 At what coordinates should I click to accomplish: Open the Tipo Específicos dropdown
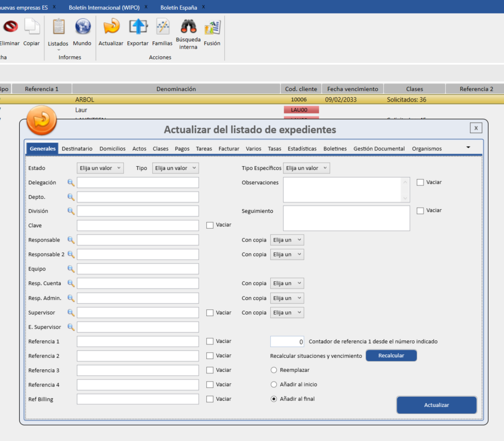pos(306,168)
